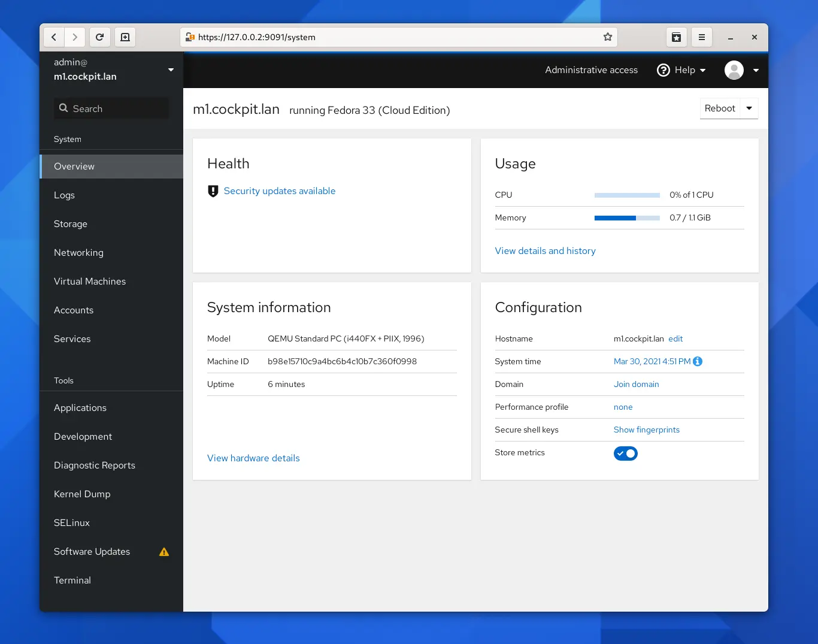Click the new tab icon in toolbar
Image resolution: width=818 pixels, height=644 pixels.
point(125,37)
